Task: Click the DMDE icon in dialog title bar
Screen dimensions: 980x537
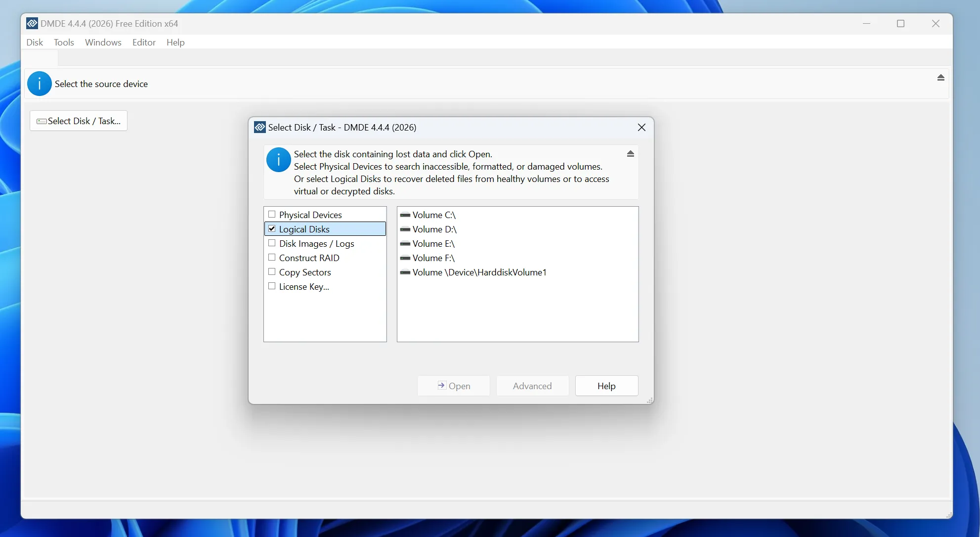Action: (260, 127)
